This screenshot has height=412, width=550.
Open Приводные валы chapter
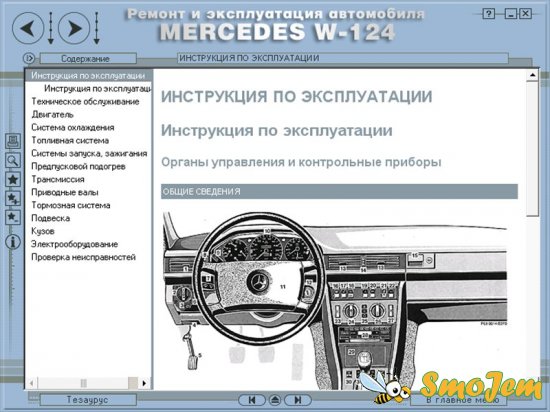(x=65, y=193)
